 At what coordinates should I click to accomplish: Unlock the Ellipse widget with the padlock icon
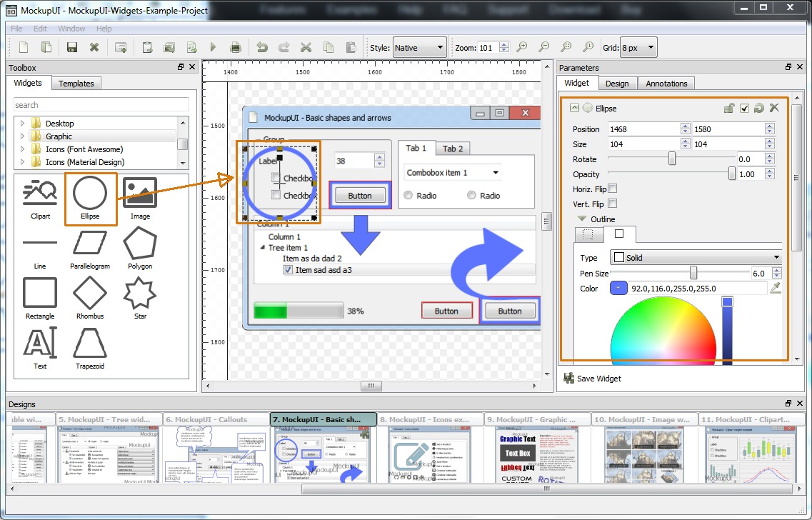[x=729, y=108]
